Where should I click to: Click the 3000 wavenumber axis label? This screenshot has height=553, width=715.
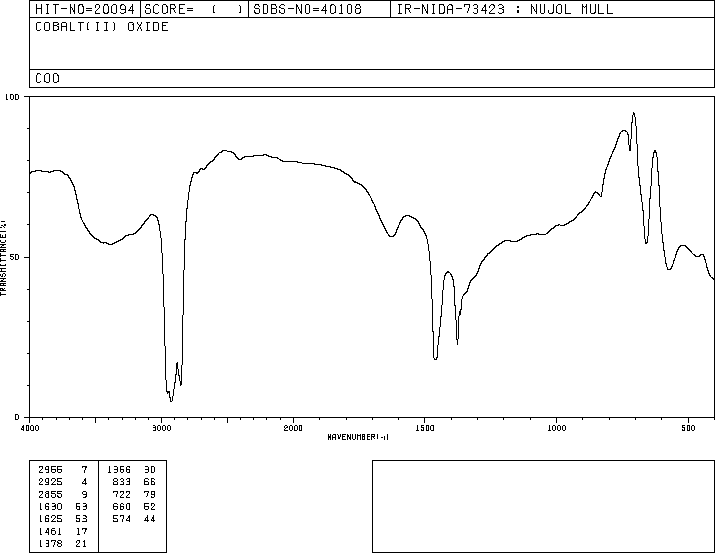coord(161,428)
